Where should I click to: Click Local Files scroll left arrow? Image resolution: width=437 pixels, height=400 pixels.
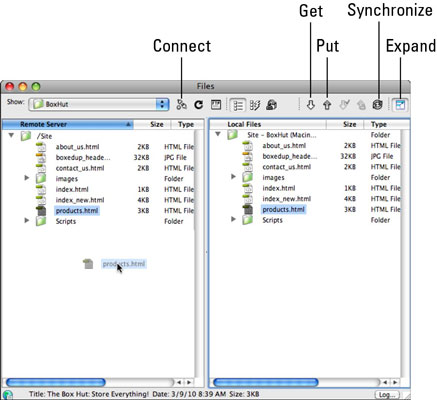tap(385, 382)
